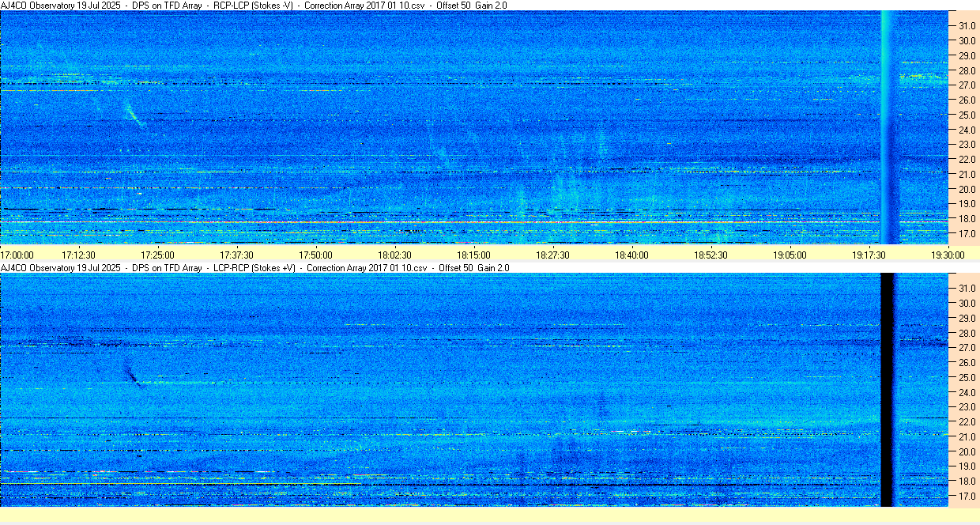Click 23.0 frequency label in LCP-RCP panel

(967, 408)
